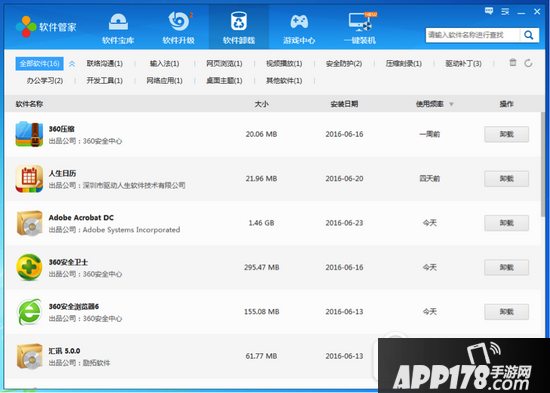Uninstall 360安全浏览器6 with its 卸载 button
550x393 pixels.
pos(507,312)
